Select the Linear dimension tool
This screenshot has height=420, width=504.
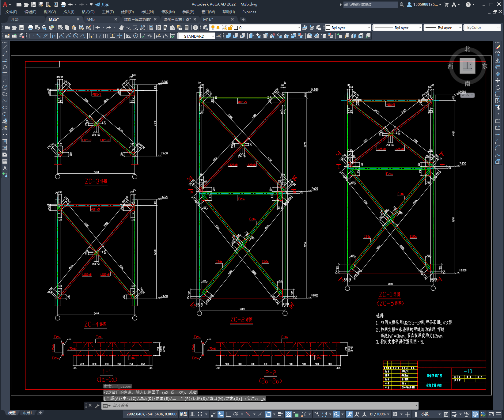[31, 36]
